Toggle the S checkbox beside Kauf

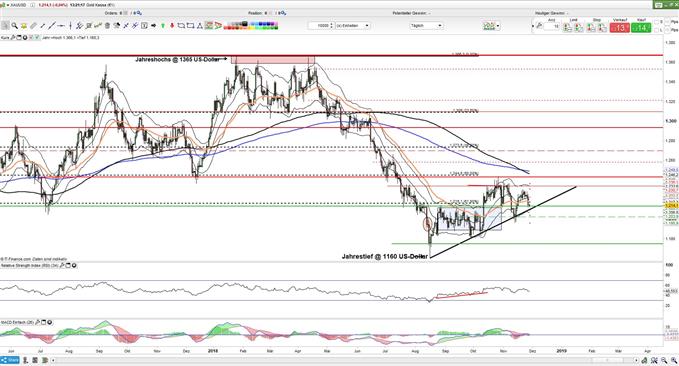[656, 22]
